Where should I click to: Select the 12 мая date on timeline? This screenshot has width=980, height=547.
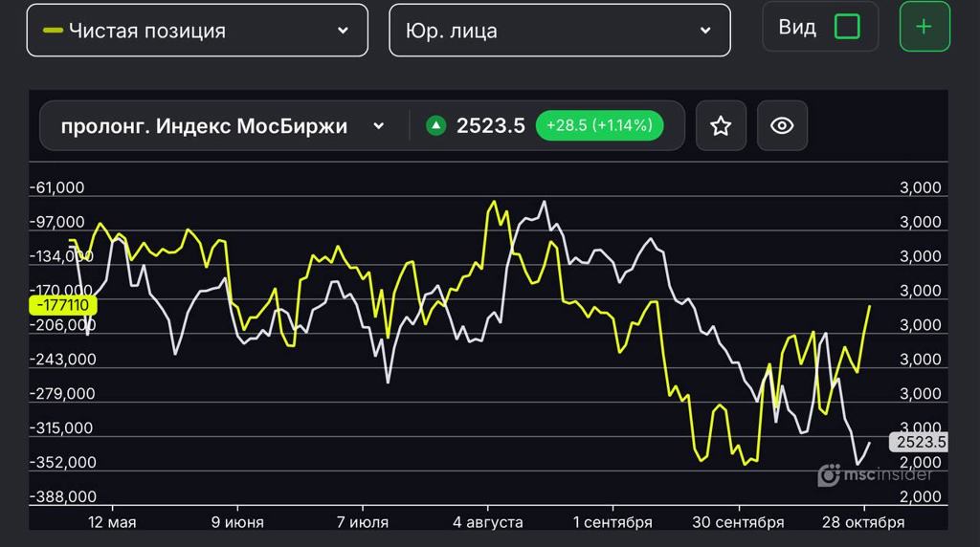pos(113,522)
